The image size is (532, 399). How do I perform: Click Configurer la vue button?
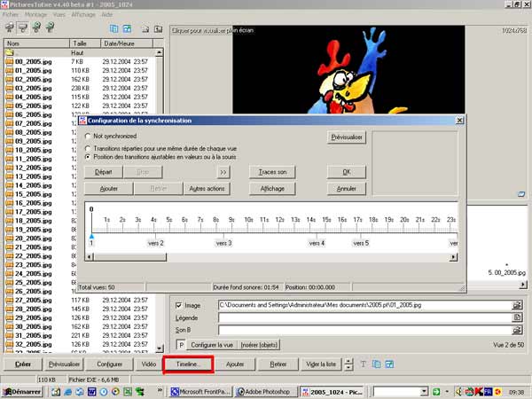point(212,345)
